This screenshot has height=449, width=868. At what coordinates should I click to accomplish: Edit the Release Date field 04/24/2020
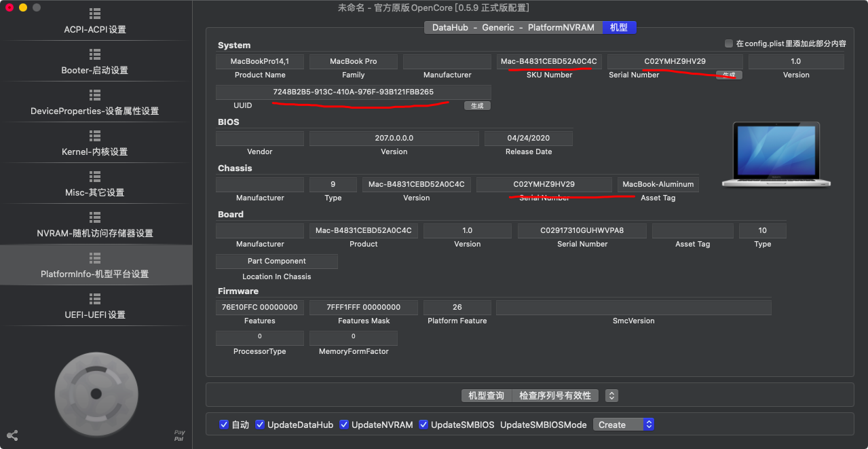click(x=529, y=138)
